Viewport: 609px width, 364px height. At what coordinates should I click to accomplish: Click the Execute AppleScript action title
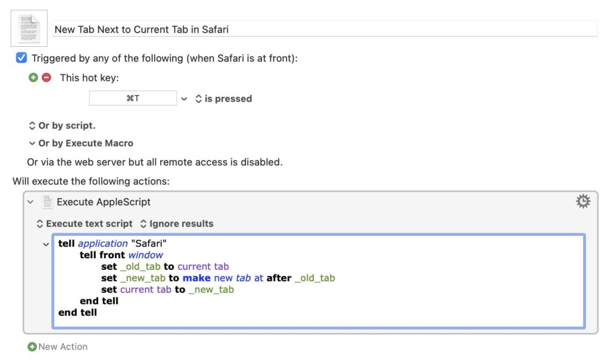click(104, 202)
